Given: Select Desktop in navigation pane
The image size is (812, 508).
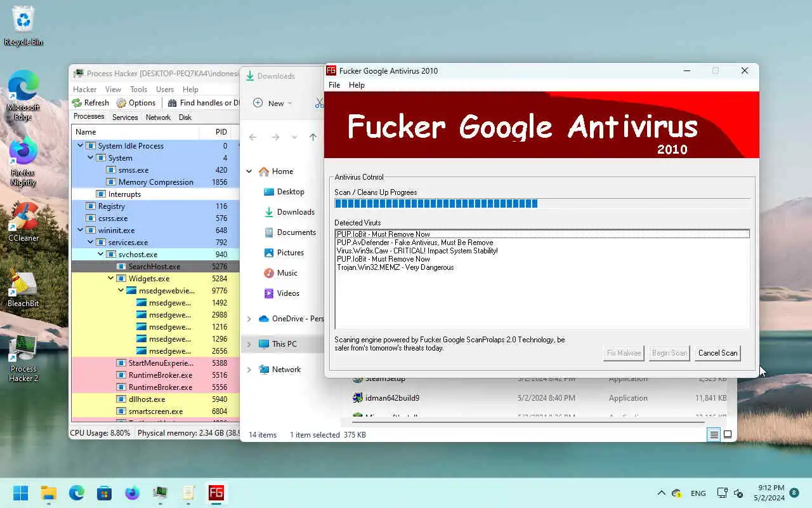Looking at the screenshot, I should [291, 192].
